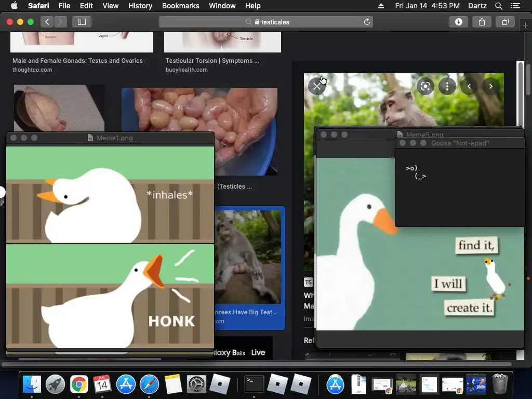The height and width of the screenshot is (399, 532).
Task: Open the Share menu in Safari's toolbar
Action: coord(482,22)
